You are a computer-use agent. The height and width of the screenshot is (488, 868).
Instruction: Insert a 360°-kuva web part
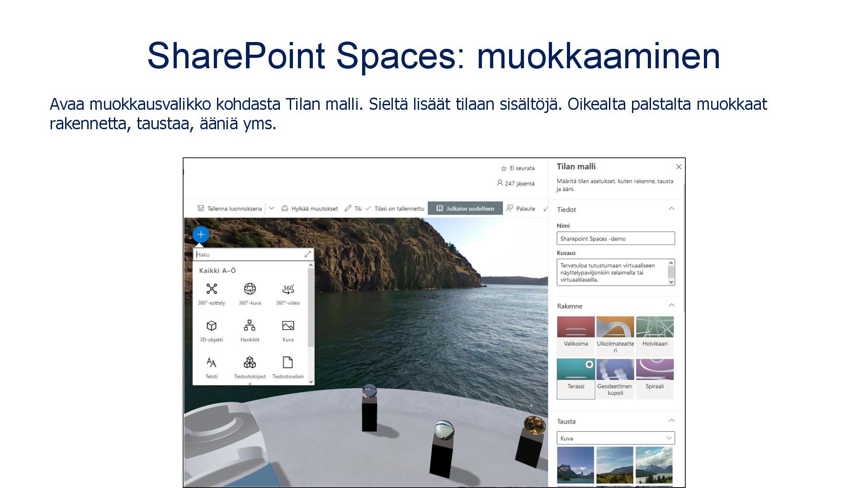(250, 294)
